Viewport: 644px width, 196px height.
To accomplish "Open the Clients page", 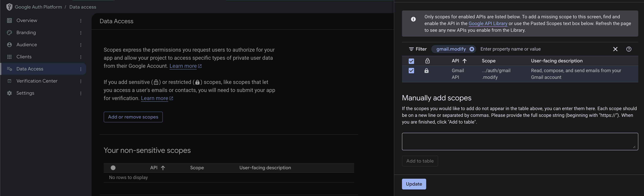I will pos(24,57).
